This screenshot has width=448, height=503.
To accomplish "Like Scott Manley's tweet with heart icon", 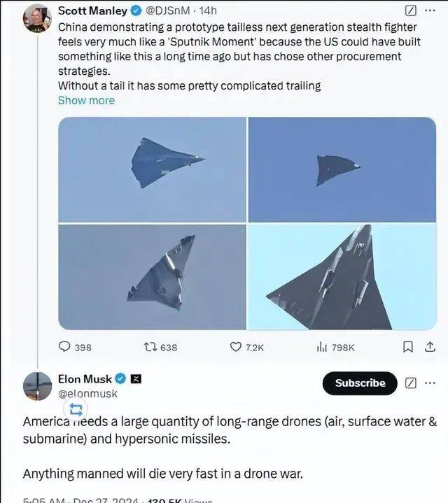I will pyautogui.click(x=236, y=347).
